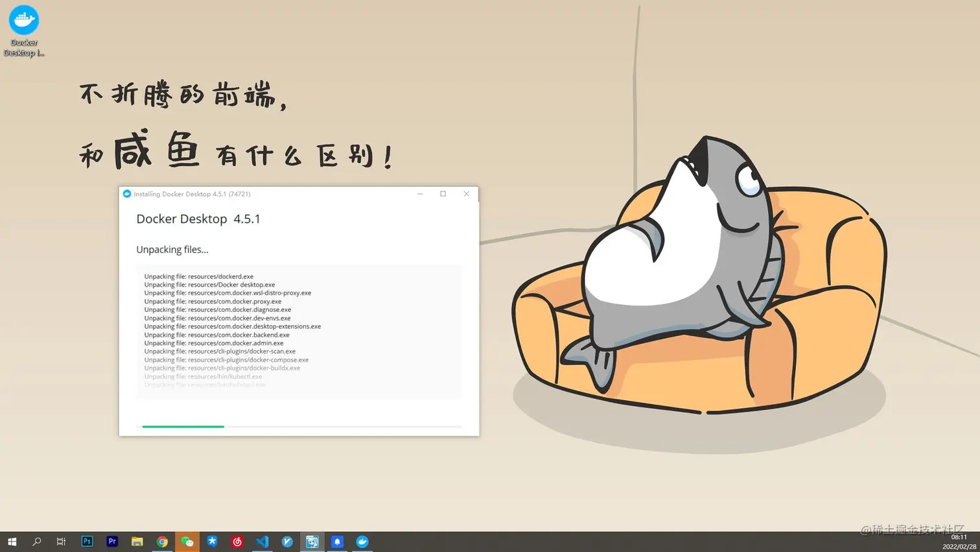Open the Windows Start menu
Screen dimensions: 980x552
(x=12, y=542)
